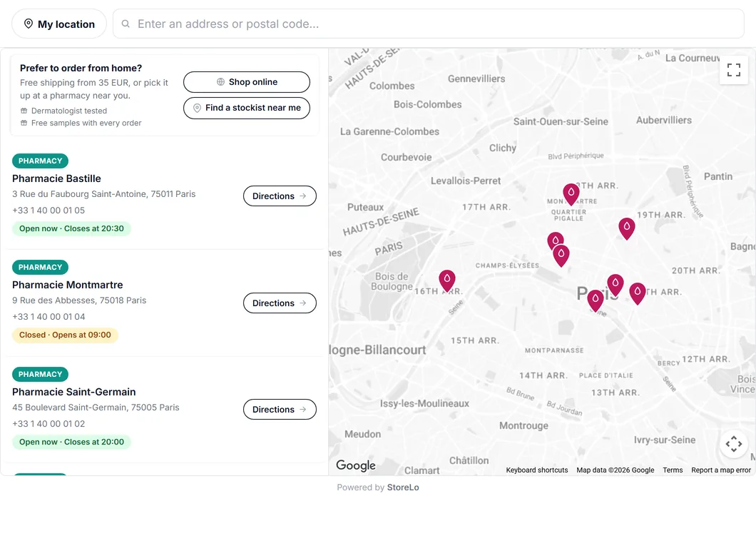Viewport: 756px width, 546px height.
Task: Click Dermatologist tested text
Action: (x=69, y=111)
